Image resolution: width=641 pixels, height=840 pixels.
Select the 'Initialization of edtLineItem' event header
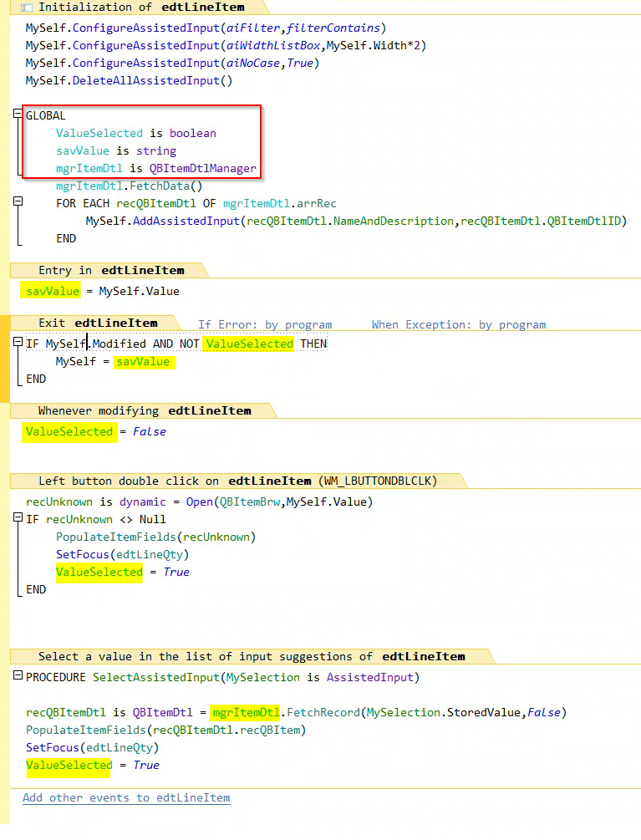(x=141, y=8)
